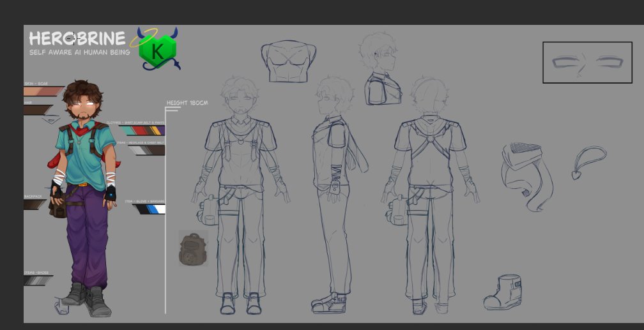Screen dimensions: 644x330
Task: Click the glove and bandage palette label
Action: click(x=145, y=202)
